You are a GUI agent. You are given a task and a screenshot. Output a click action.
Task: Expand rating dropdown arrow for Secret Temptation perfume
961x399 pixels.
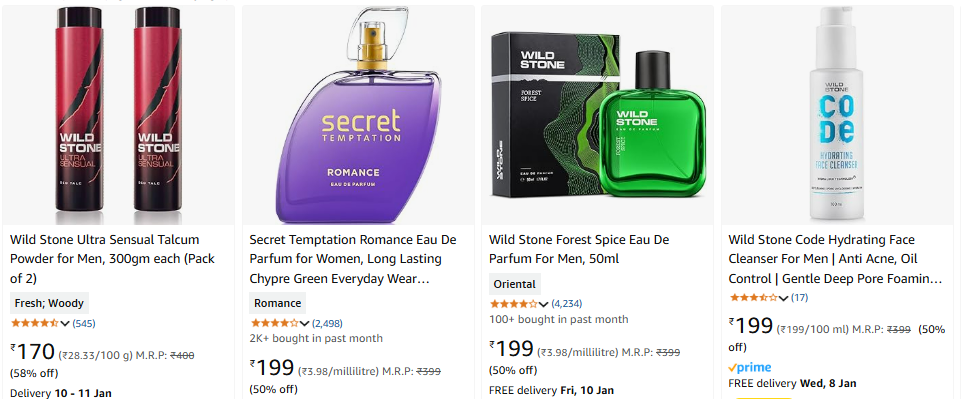[x=305, y=324]
